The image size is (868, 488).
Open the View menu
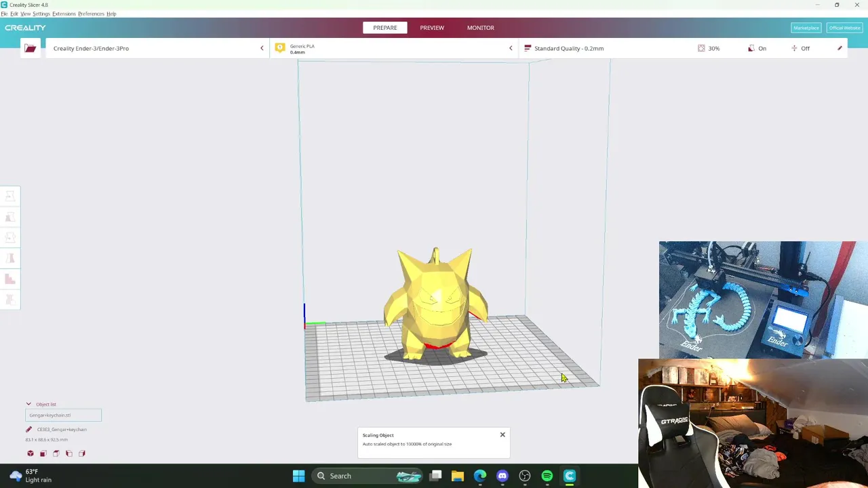(25, 14)
